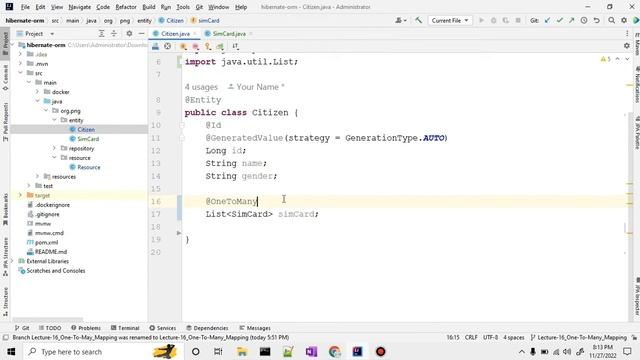Collapse the src folder
The width and height of the screenshot is (640, 360).
point(20,73)
